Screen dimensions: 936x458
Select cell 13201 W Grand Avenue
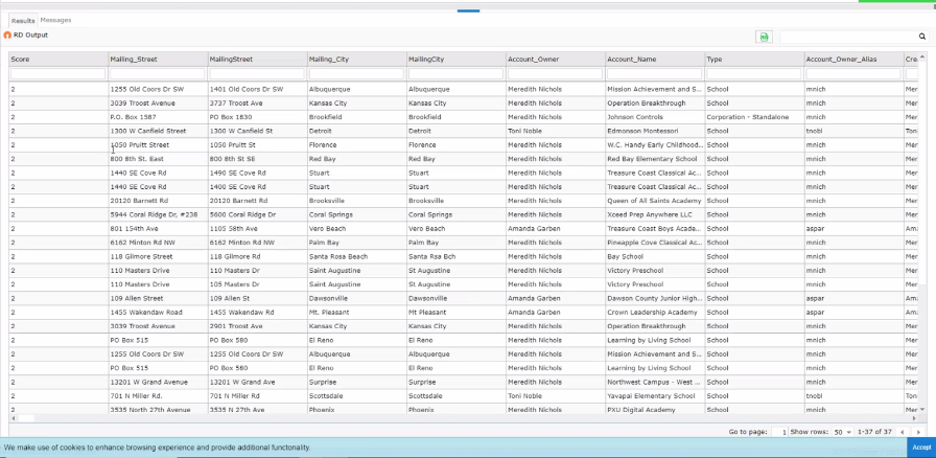click(158, 382)
